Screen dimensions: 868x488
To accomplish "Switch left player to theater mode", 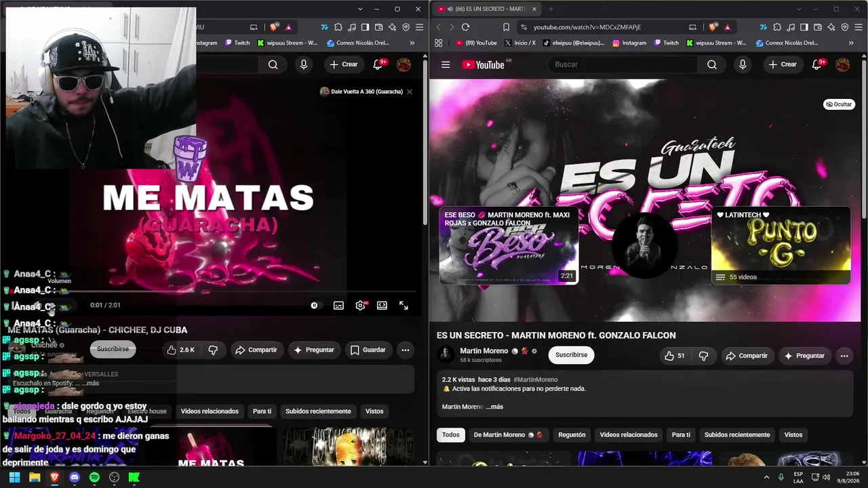I will pyautogui.click(x=382, y=306).
